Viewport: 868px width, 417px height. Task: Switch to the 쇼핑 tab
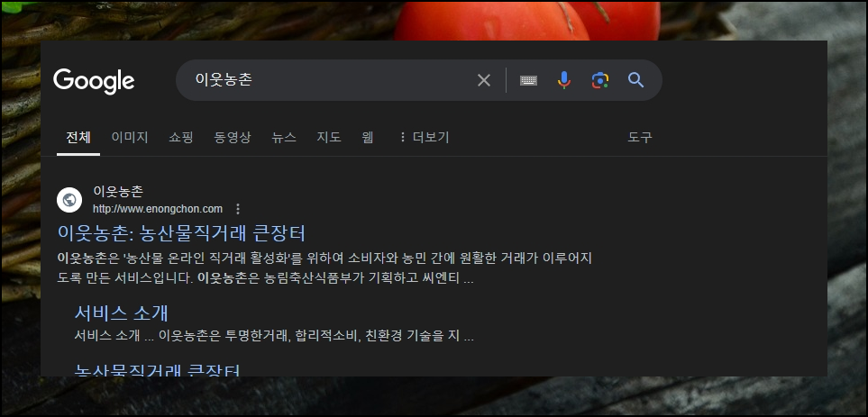click(181, 137)
